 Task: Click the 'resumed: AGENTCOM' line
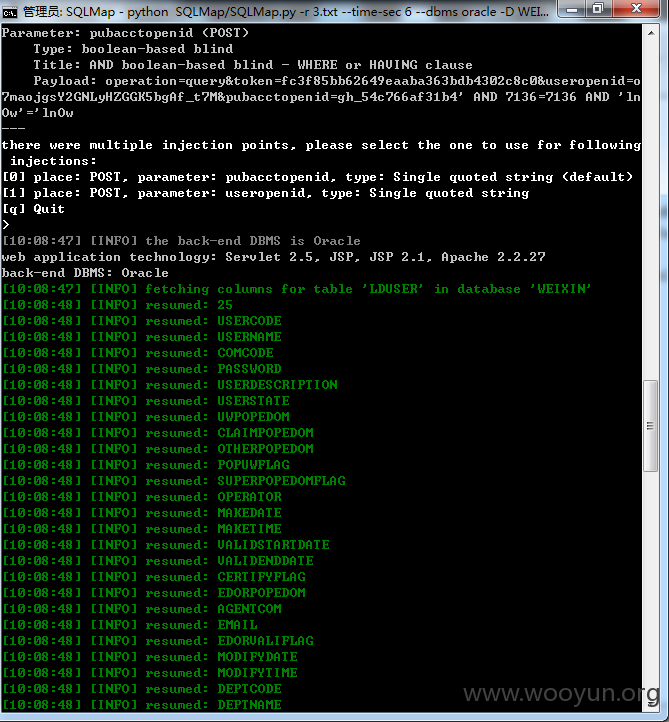(142, 609)
